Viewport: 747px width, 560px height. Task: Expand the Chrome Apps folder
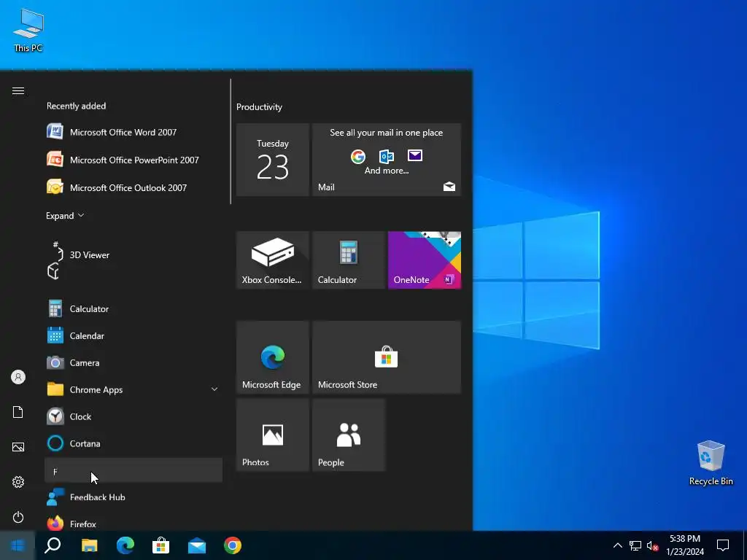coord(133,389)
